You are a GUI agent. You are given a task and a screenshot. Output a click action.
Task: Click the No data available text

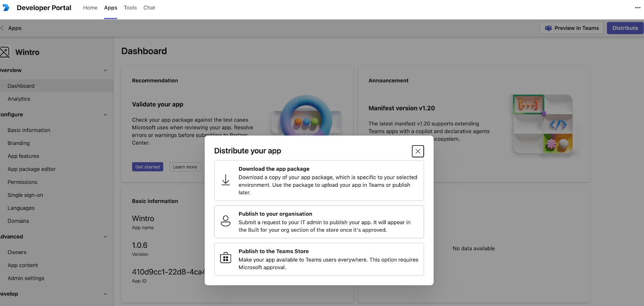pos(474,249)
